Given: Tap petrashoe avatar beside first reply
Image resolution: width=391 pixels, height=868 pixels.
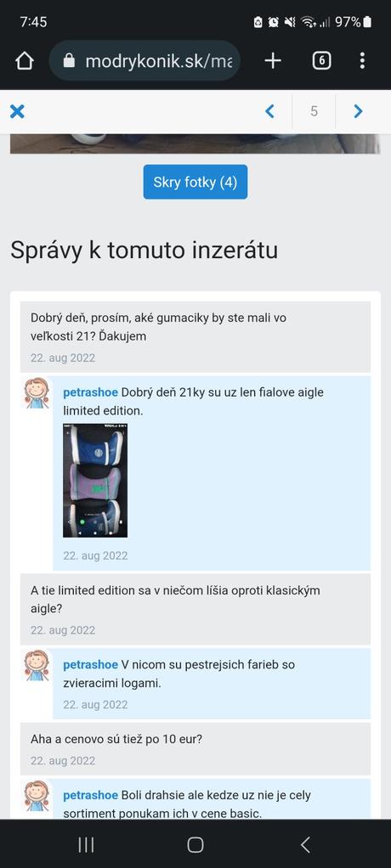Looking at the screenshot, I should (37, 393).
